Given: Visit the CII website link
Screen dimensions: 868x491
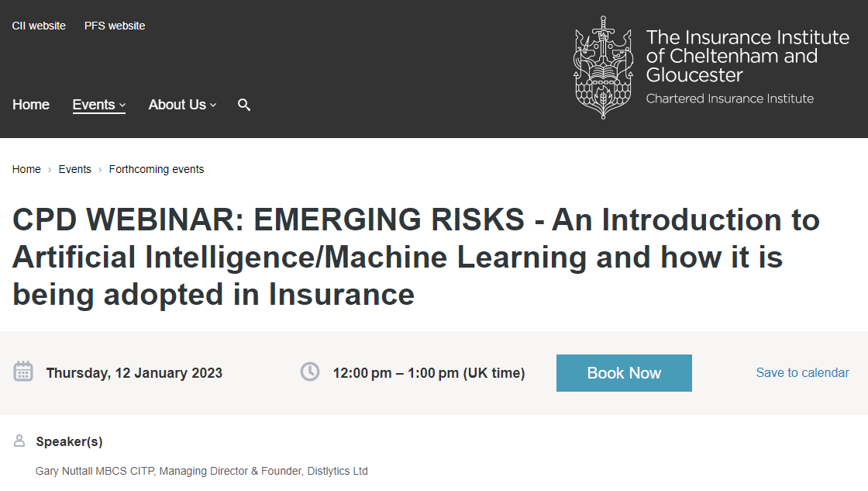Looking at the screenshot, I should (x=39, y=26).
